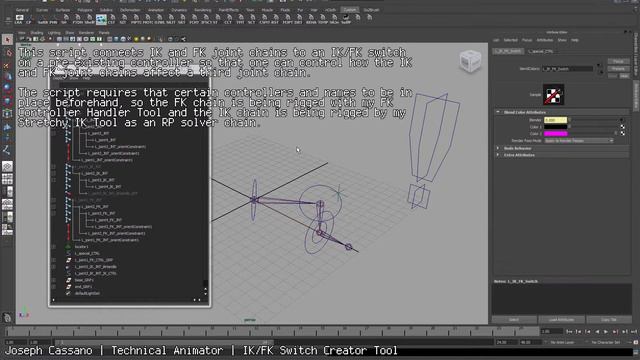Activate the Scale tool in toolbox
The width and height of the screenshot is (640, 360).
click(x=7, y=100)
